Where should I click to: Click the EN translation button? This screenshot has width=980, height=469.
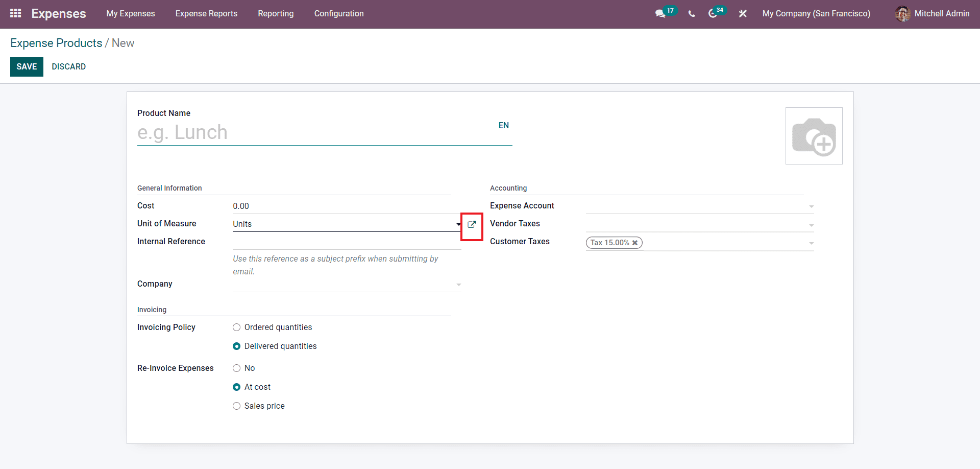[503, 126]
